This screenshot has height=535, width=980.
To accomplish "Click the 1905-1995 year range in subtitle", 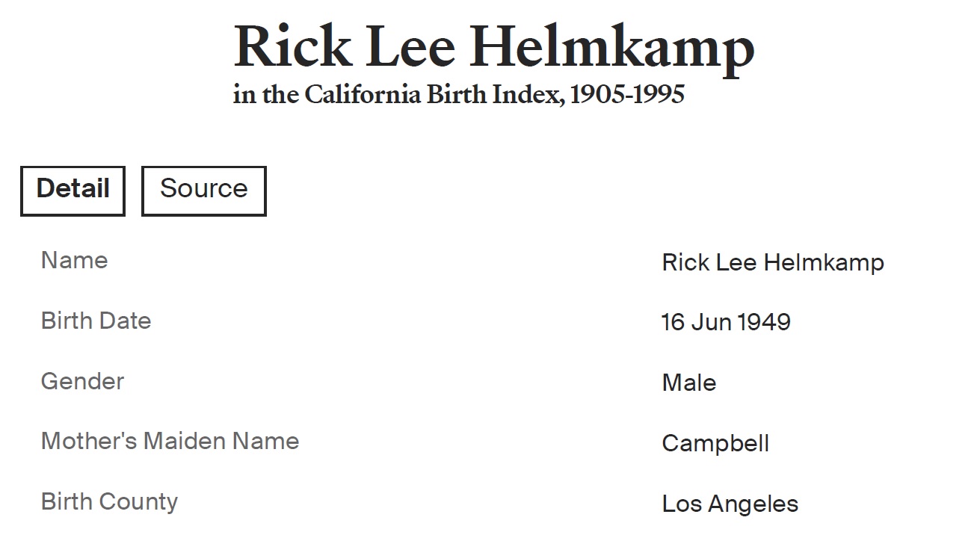I will click(626, 95).
